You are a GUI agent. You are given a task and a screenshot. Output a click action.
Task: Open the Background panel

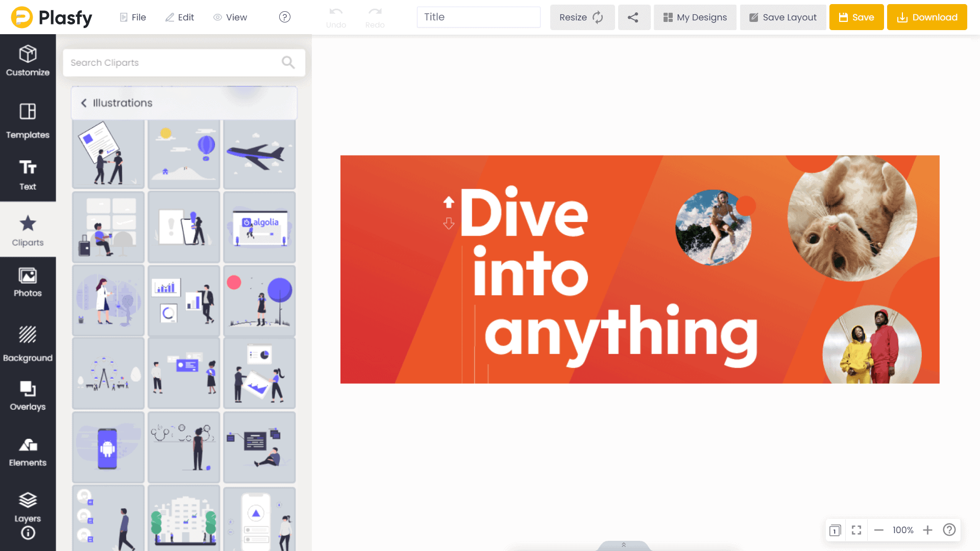[x=28, y=343]
